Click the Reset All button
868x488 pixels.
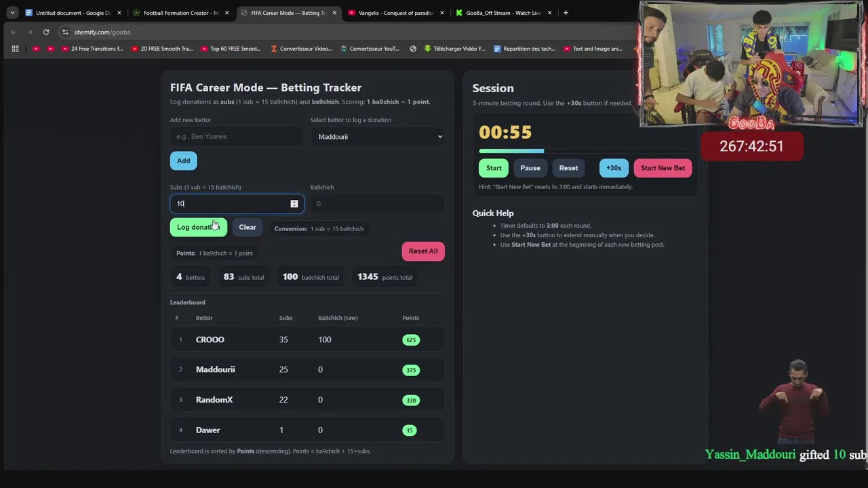point(423,251)
